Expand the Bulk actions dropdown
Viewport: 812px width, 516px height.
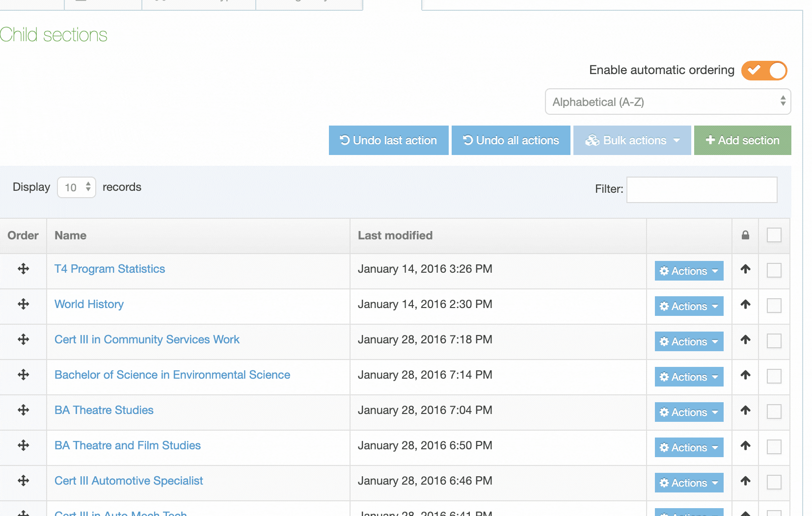coord(632,140)
